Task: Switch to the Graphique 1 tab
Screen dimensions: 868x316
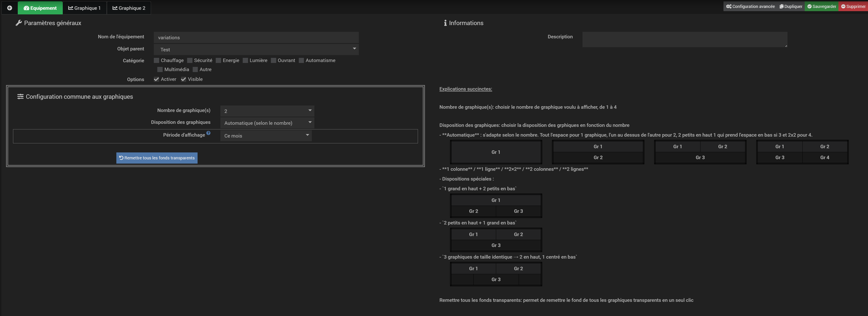Action: 84,8
